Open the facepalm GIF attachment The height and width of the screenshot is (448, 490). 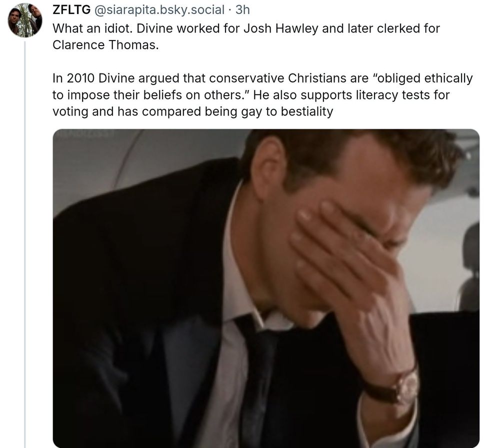pos(266,288)
